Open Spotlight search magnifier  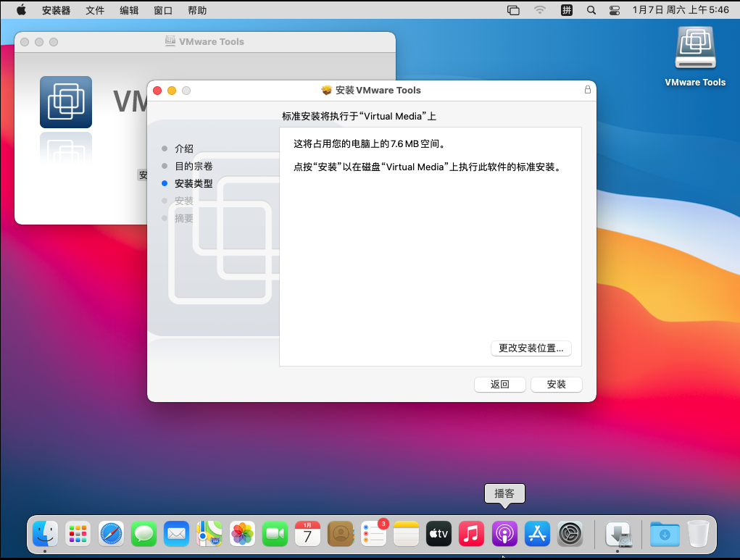point(591,10)
